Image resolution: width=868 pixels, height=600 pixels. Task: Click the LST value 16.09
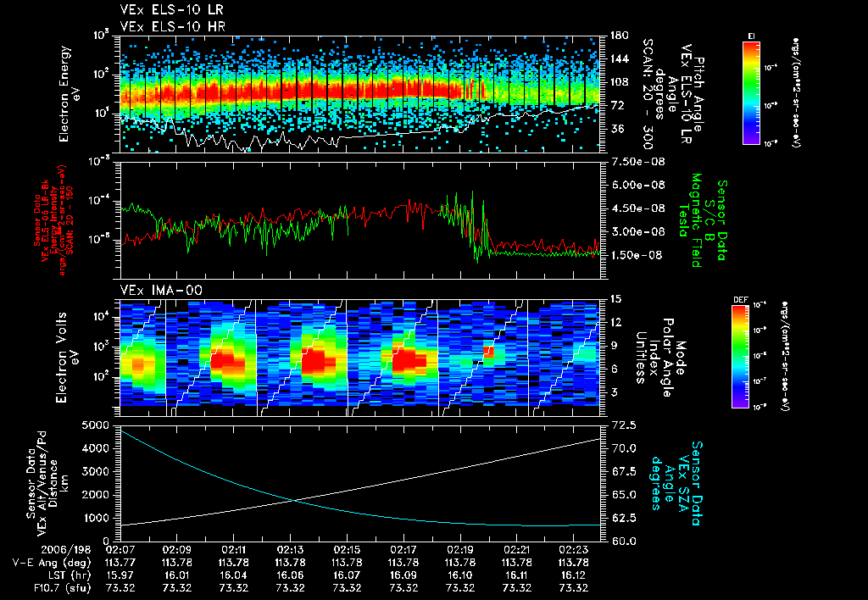point(403,575)
